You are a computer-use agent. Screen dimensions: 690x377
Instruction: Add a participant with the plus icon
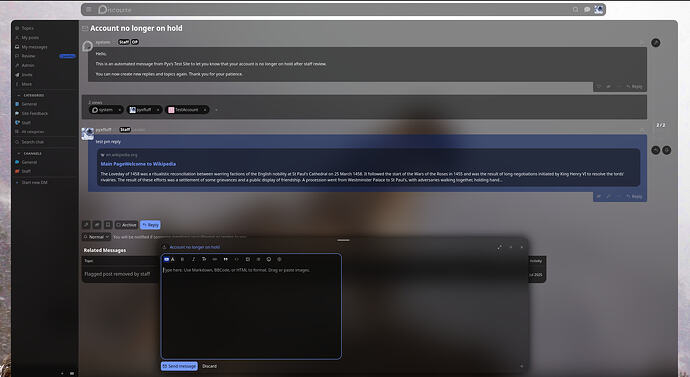pos(216,110)
